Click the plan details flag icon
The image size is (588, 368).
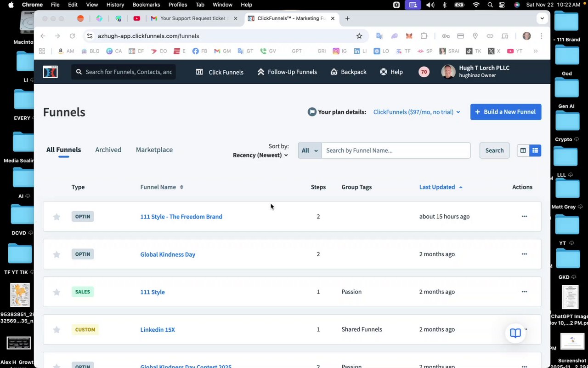point(312,112)
